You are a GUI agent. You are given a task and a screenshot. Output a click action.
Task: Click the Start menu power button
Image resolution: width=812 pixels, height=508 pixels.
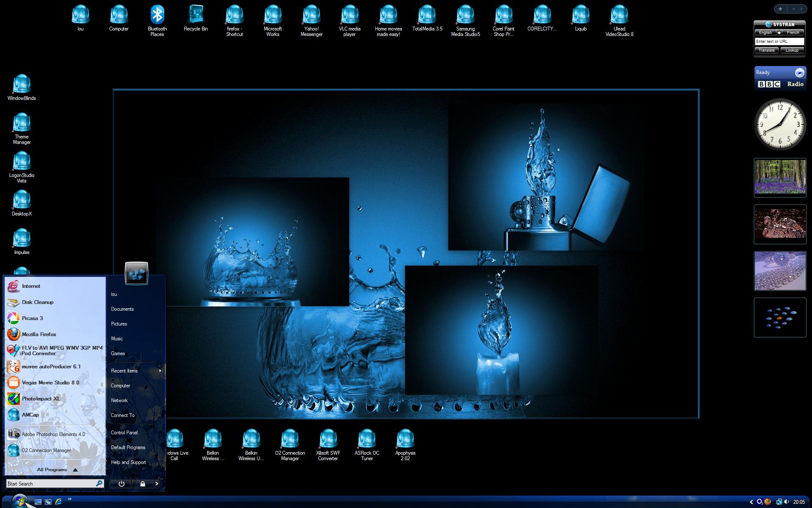(121, 483)
